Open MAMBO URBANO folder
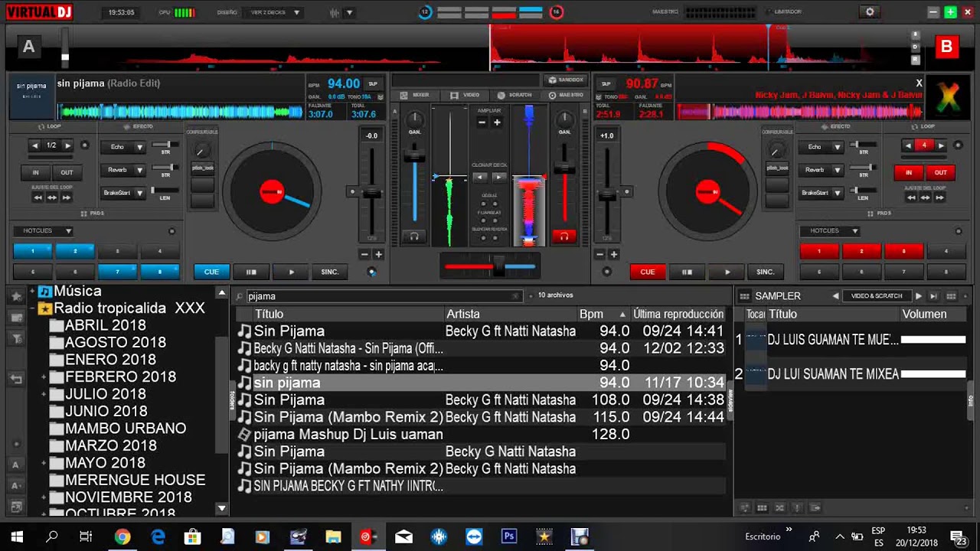This screenshot has width=980, height=551. [126, 429]
